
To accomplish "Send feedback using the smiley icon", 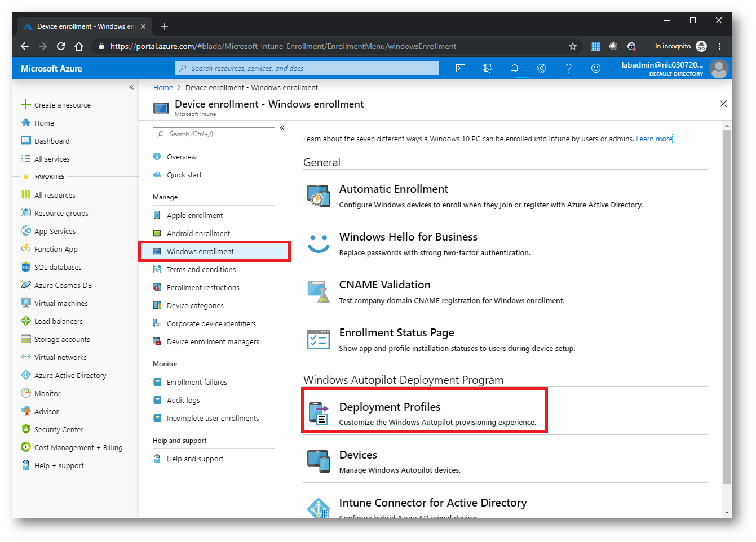I will [596, 68].
